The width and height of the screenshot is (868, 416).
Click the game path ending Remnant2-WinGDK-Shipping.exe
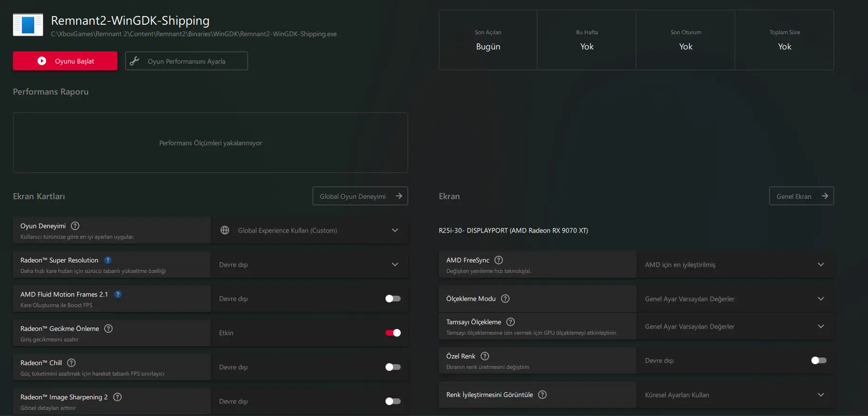pos(194,34)
